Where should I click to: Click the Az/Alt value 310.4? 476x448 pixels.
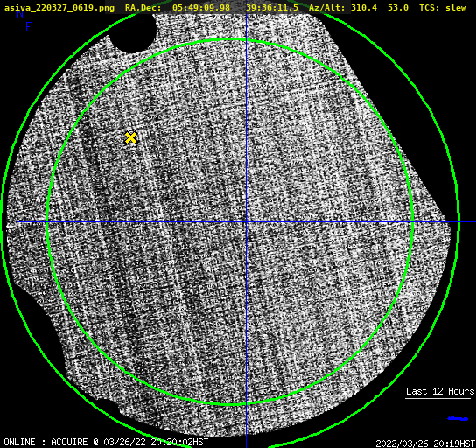364,7
